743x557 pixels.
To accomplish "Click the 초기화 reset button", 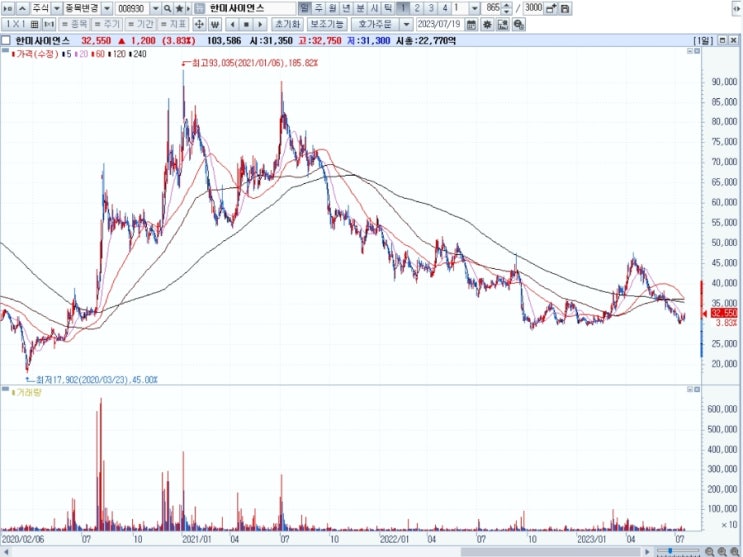I will (288, 24).
